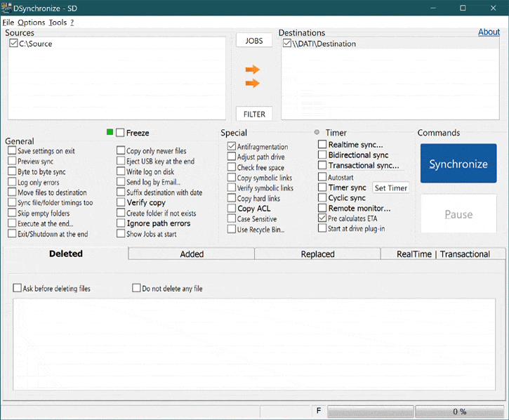Viewport: 509px width, 420px height.
Task: Enable Create folder if not exists
Action: coord(121,213)
